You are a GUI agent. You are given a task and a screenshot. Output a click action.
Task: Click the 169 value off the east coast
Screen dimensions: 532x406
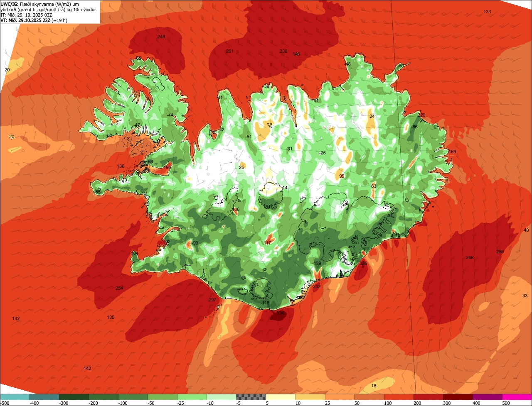pyautogui.click(x=452, y=152)
